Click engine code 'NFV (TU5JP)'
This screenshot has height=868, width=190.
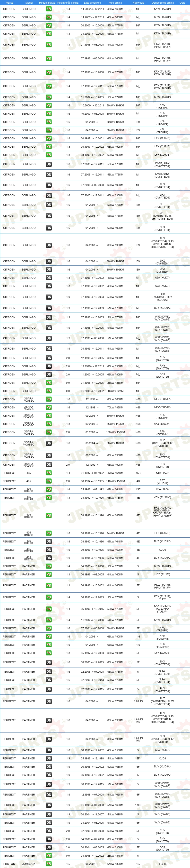(x=162, y=407)
